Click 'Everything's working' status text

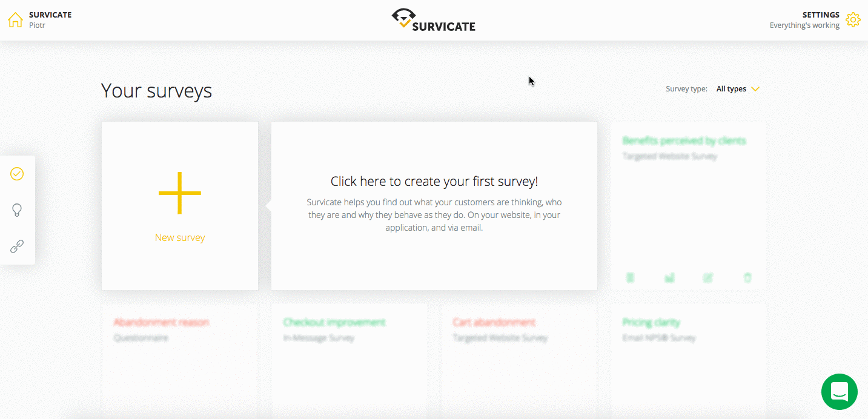(x=804, y=25)
